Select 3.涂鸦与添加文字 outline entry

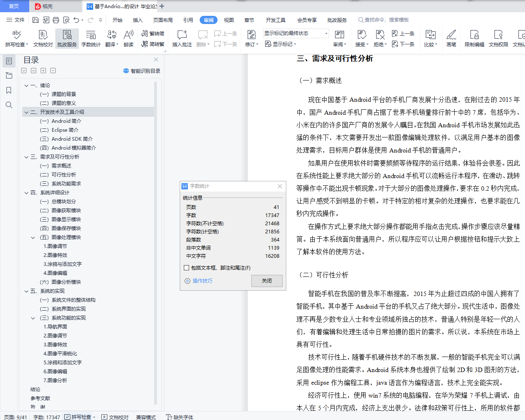[x=63, y=264]
